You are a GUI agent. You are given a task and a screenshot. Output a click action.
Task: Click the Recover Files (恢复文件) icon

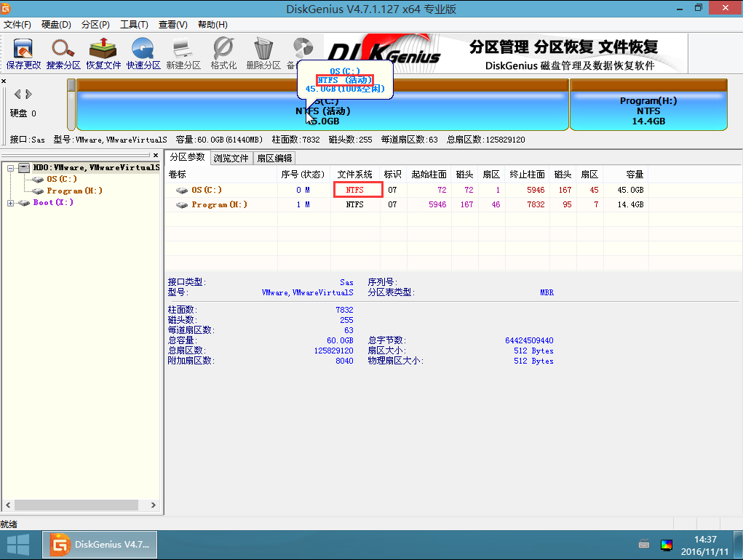point(103,54)
